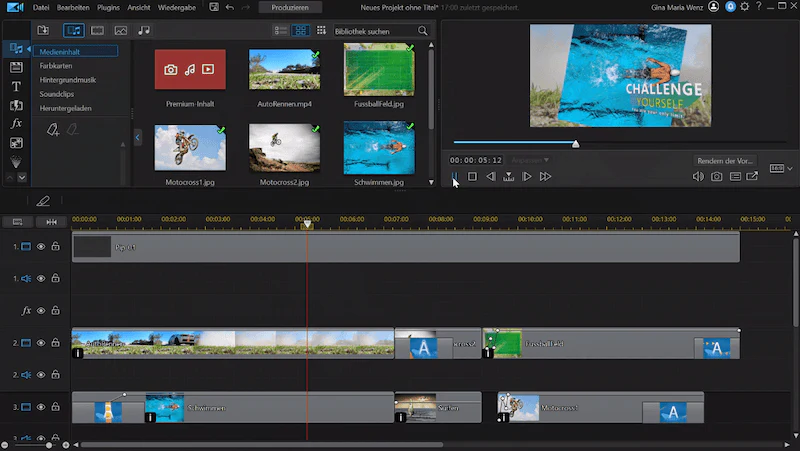This screenshot has width=800, height=451.
Task: Toggle the lock on video track 2
Action: (56, 342)
